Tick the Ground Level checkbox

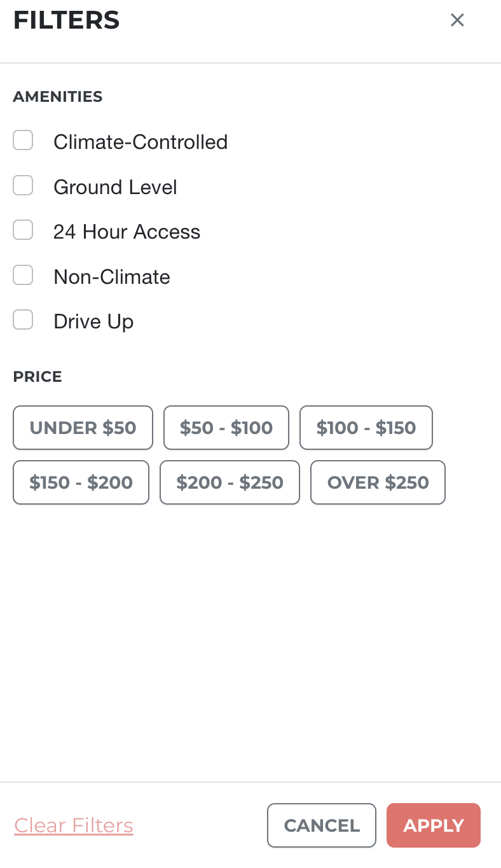click(x=24, y=186)
